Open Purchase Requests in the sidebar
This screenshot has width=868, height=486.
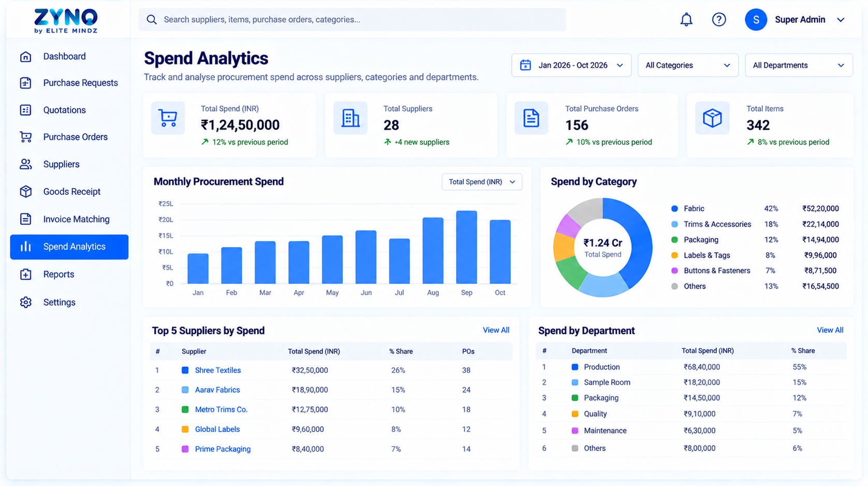coord(69,83)
